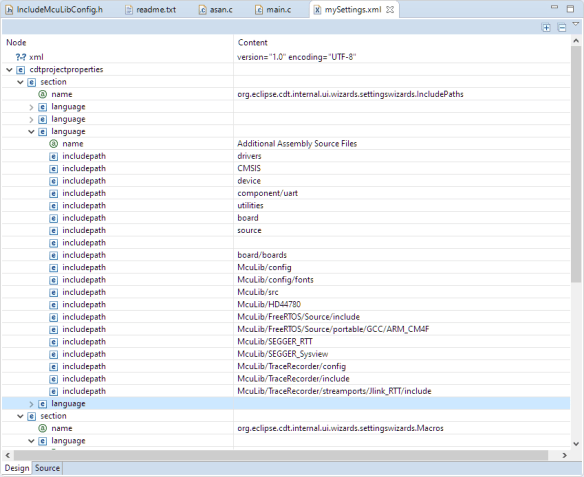Click the element icon of includepath board
Image resolution: width=584 pixels, height=477 pixels.
tap(54, 218)
